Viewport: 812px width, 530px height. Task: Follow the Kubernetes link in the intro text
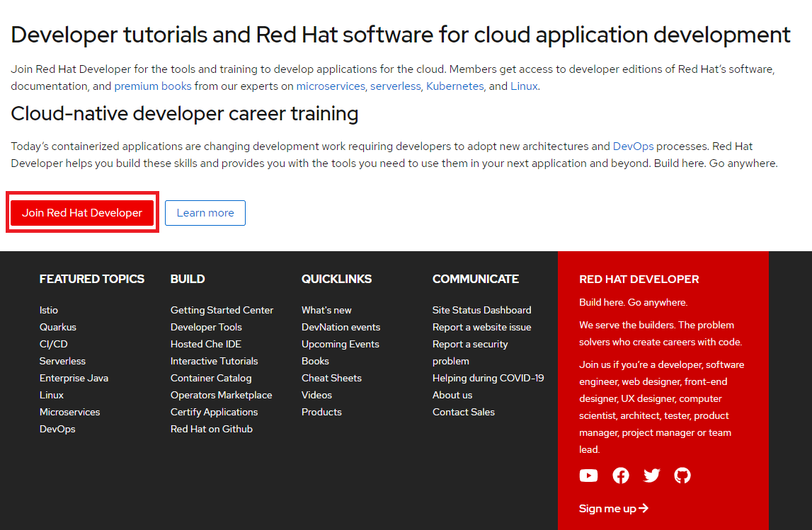[454, 86]
